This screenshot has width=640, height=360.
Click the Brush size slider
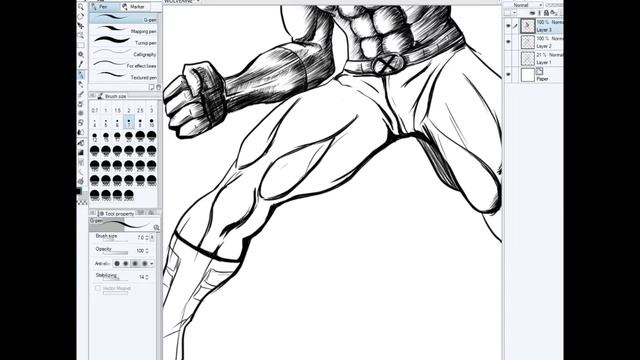point(116,241)
